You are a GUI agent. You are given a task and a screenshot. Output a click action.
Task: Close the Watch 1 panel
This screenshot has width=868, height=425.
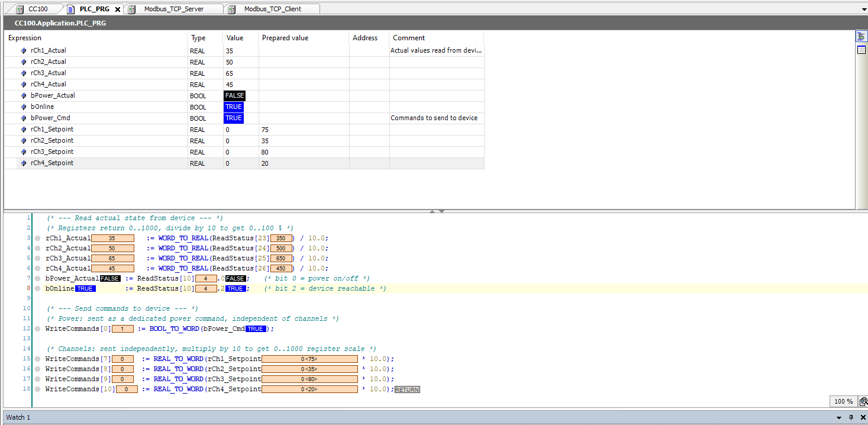point(862,417)
